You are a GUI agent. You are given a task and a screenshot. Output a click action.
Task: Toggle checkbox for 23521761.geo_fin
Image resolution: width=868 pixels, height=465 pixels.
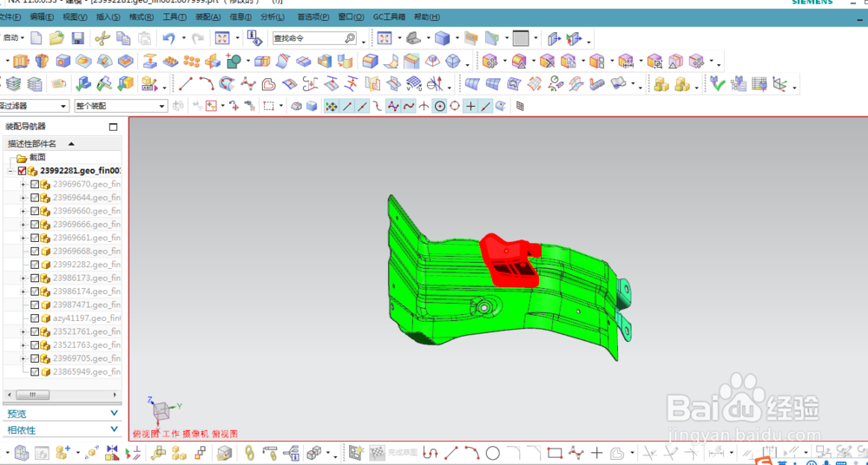tap(35, 331)
